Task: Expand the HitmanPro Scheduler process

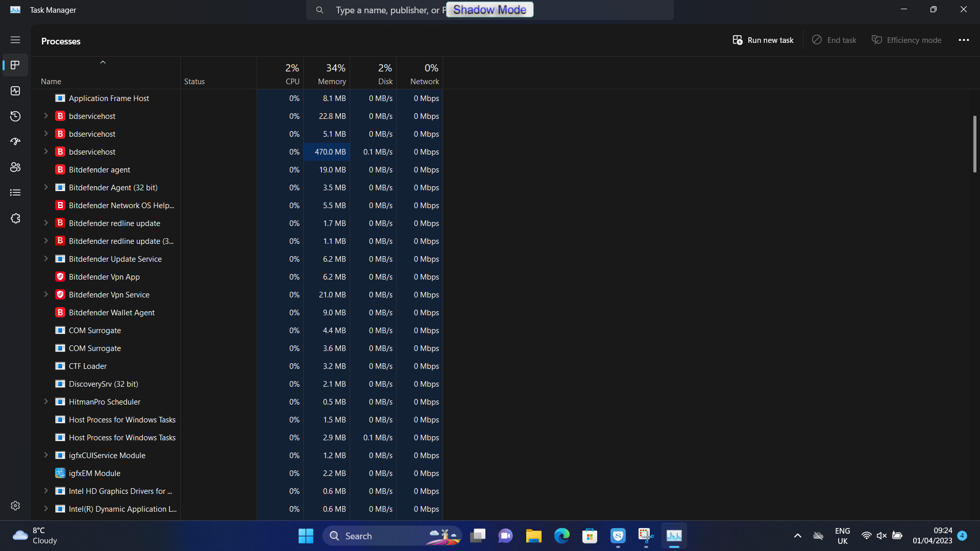Action: pyautogui.click(x=46, y=402)
